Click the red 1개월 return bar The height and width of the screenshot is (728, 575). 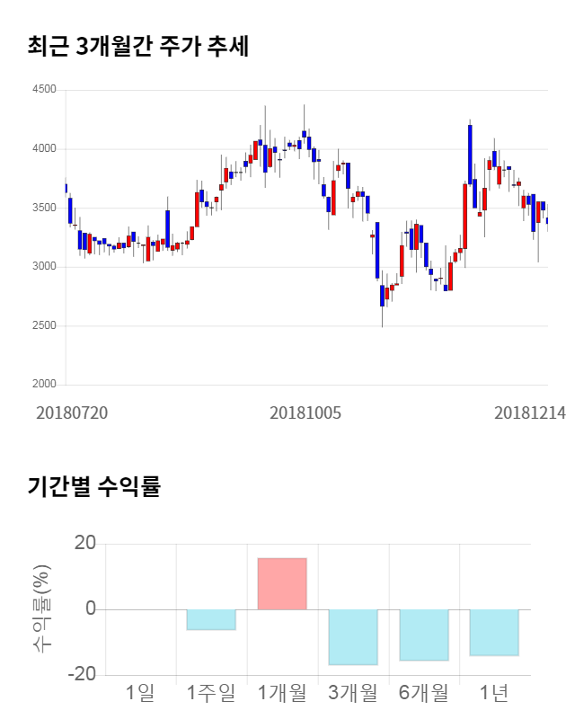282,583
